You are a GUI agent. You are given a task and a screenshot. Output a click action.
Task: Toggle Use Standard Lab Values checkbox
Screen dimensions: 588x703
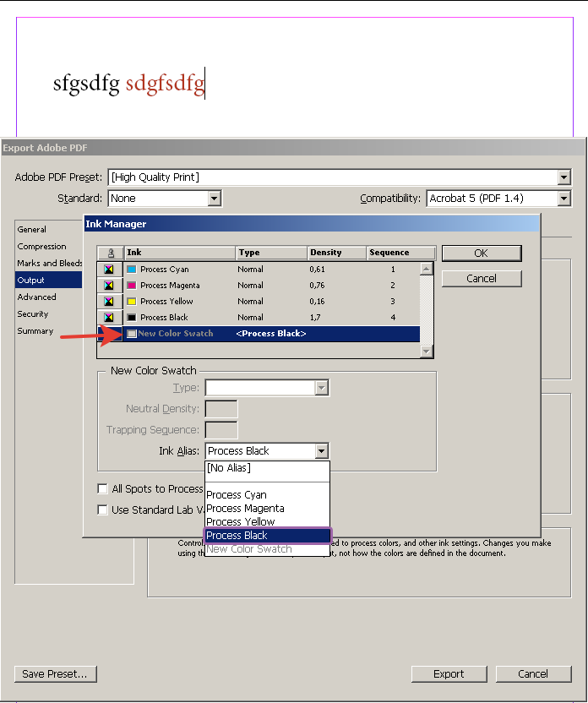tap(102, 510)
